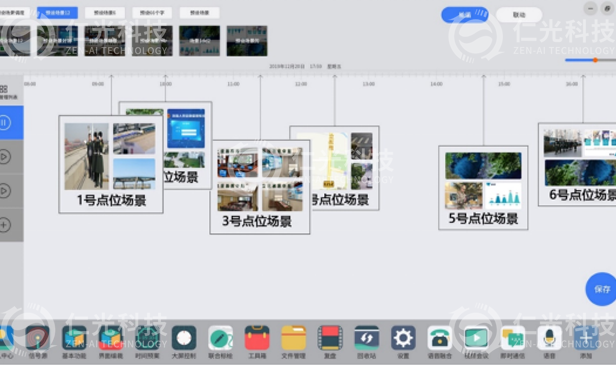The width and height of the screenshot is (616, 366).
Task: Open the 工具箱 toolbox icon
Action: pyautogui.click(x=257, y=338)
